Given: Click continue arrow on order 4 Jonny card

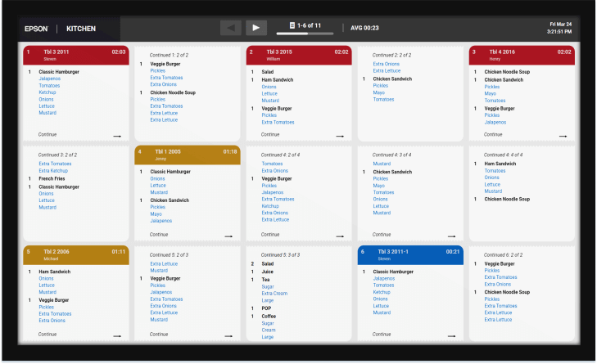Looking at the screenshot, I should [x=228, y=236].
